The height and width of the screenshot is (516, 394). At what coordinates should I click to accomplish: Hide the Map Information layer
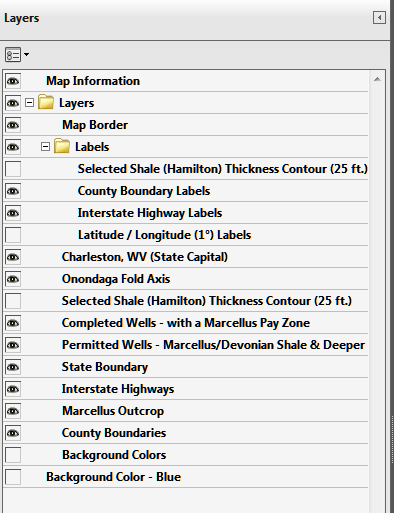(x=13, y=81)
